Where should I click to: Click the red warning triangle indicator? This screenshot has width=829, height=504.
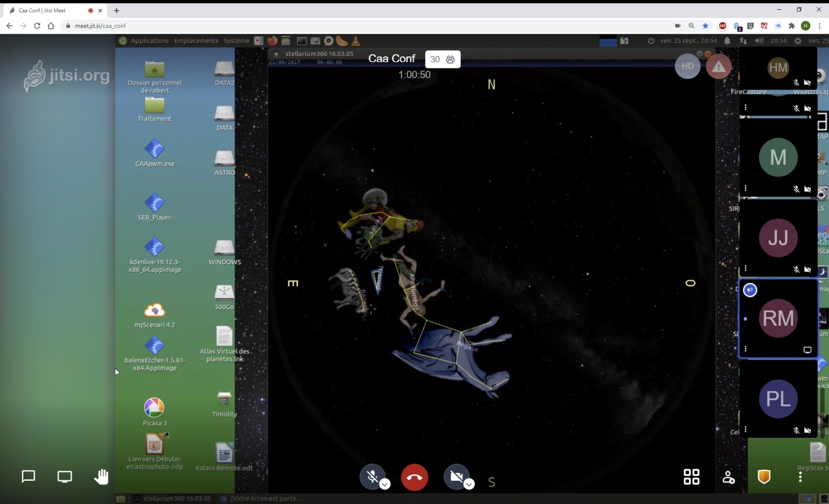(719, 66)
